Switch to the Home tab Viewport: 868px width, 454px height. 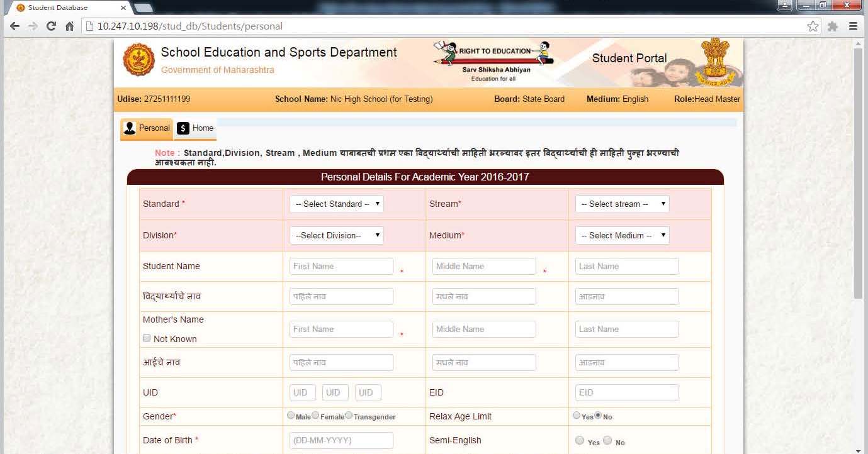(x=194, y=128)
